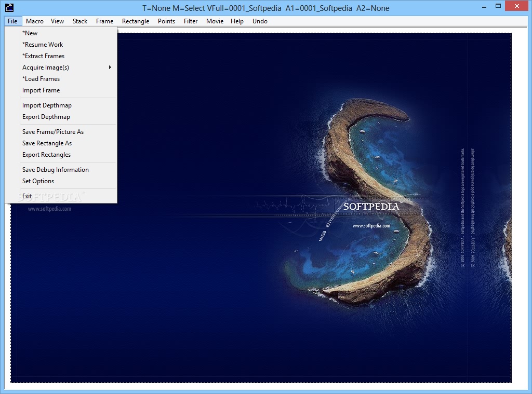
Task: Choose Import Frame
Action: coord(61,90)
